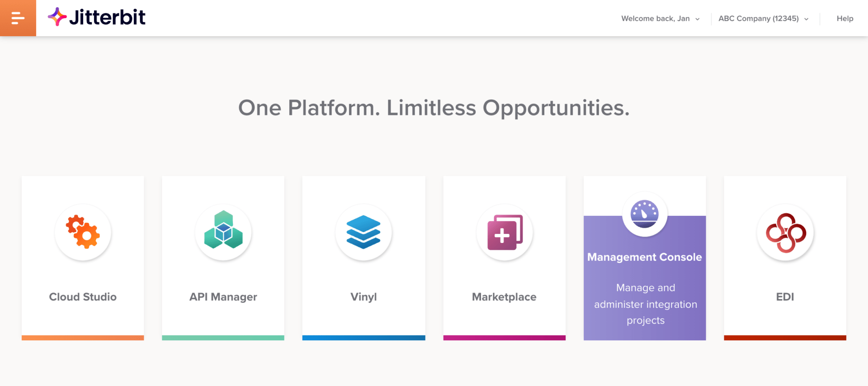
Task: Click the EDI card label
Action: (x=785, y=297)
